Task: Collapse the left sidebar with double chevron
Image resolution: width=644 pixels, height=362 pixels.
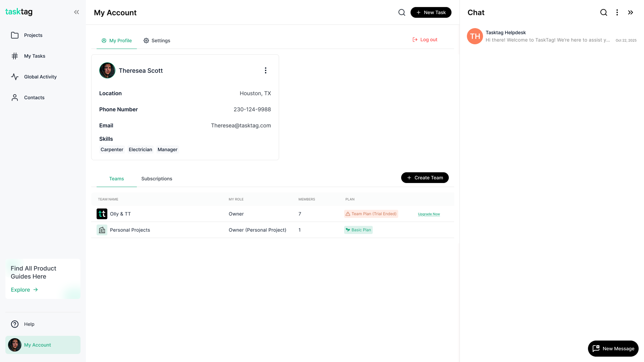Action: pyautogui.click(x=76, y=12)
